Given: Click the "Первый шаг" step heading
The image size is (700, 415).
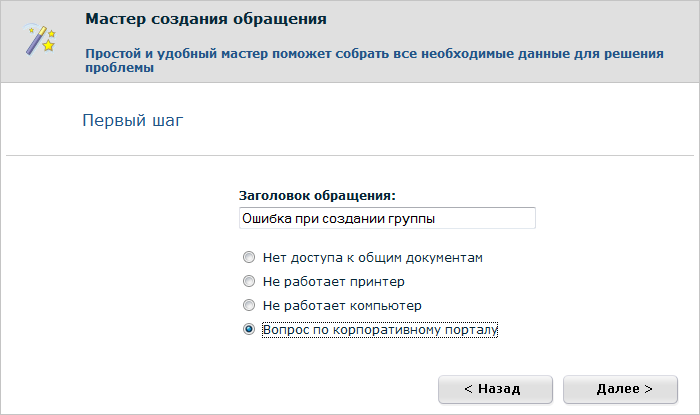Looking at the screenshot, I should click(x=132, y=121).
